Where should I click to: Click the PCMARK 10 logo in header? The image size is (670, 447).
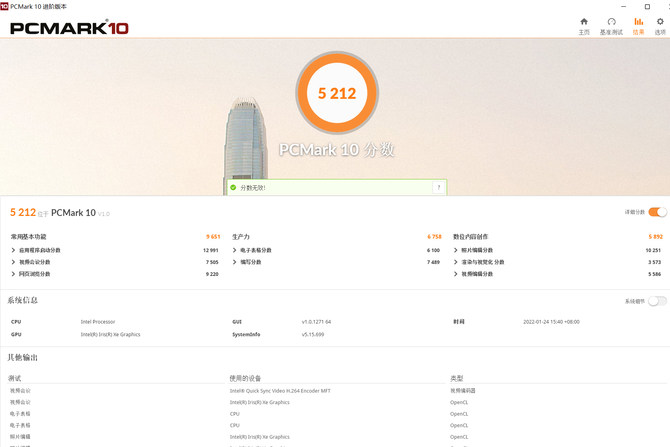click(x=69, y=28)
